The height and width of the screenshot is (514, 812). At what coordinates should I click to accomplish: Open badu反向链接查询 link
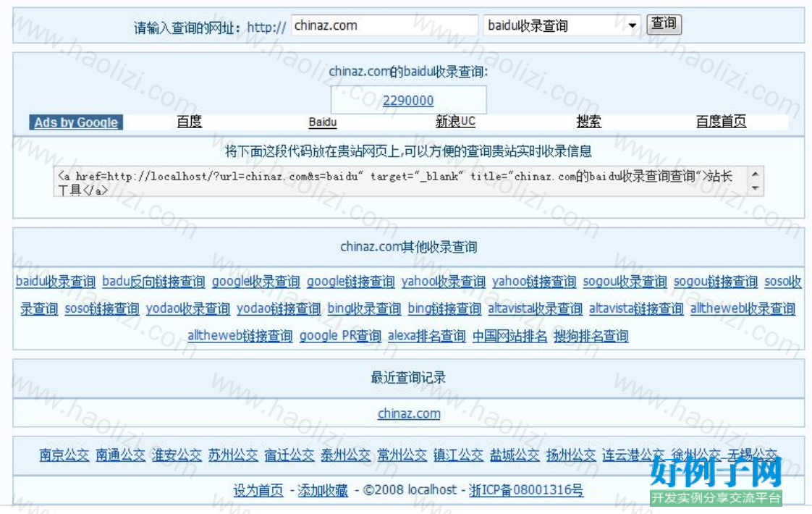click(x=154, y=282)
